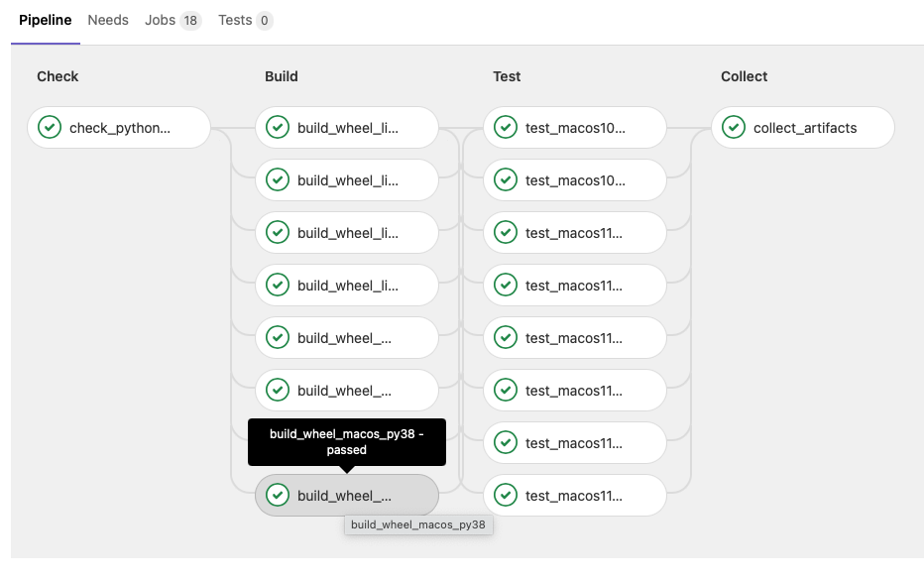Click passed icon of last test_macos11... job
Screen dimensions: 924x581
pyautogui.click(x=506, y=495)
